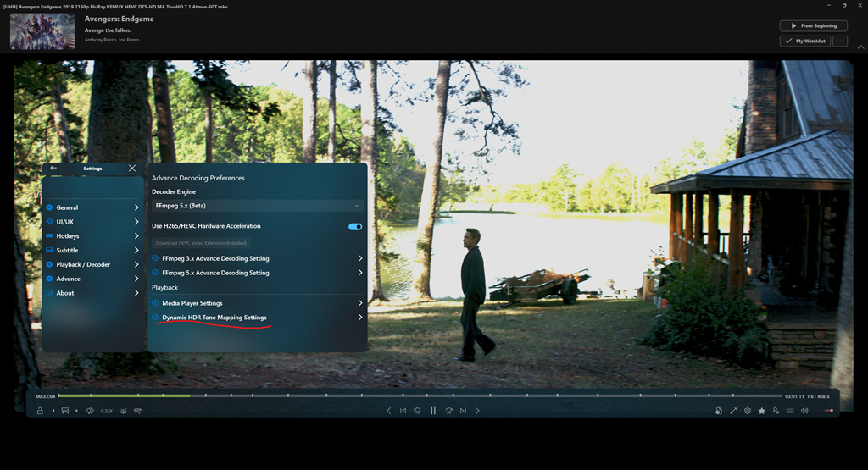
Task: Adjust the red volume slider
Action: pos(829,411)
